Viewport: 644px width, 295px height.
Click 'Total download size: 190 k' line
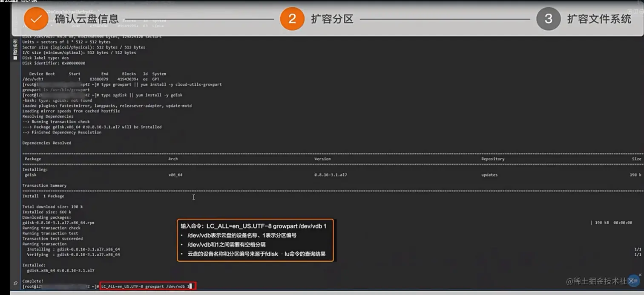coord(52,207)
